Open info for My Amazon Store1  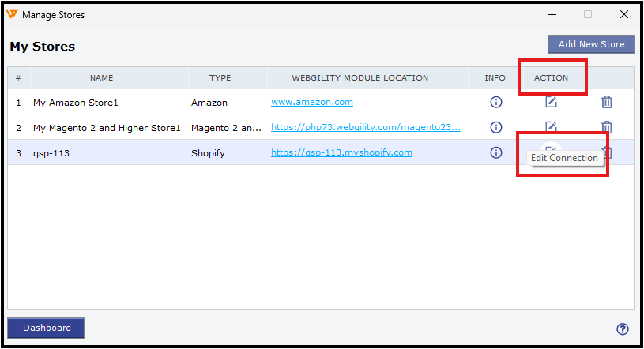(496, 102)
